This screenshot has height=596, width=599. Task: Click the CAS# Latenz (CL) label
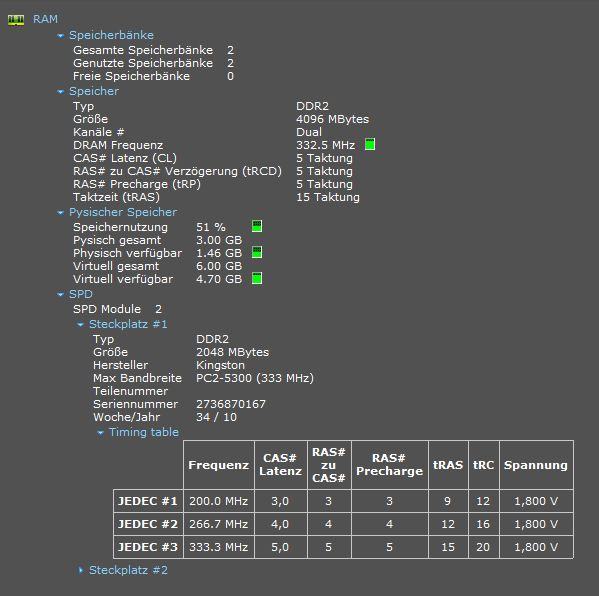125,158
